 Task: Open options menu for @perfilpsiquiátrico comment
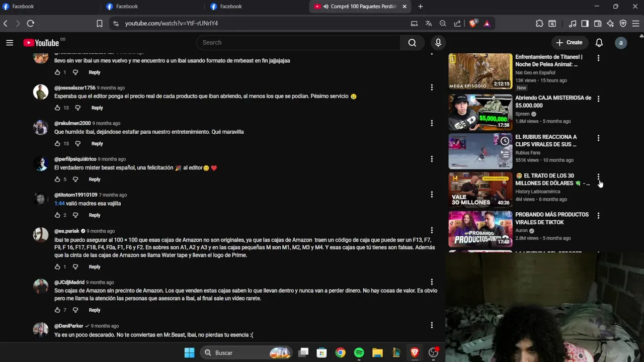pos(432,159)
